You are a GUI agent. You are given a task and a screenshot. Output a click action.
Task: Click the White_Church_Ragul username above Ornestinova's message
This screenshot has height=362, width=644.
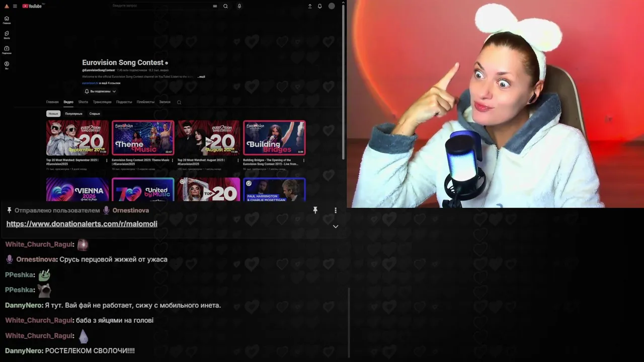[x=40, y=244]
